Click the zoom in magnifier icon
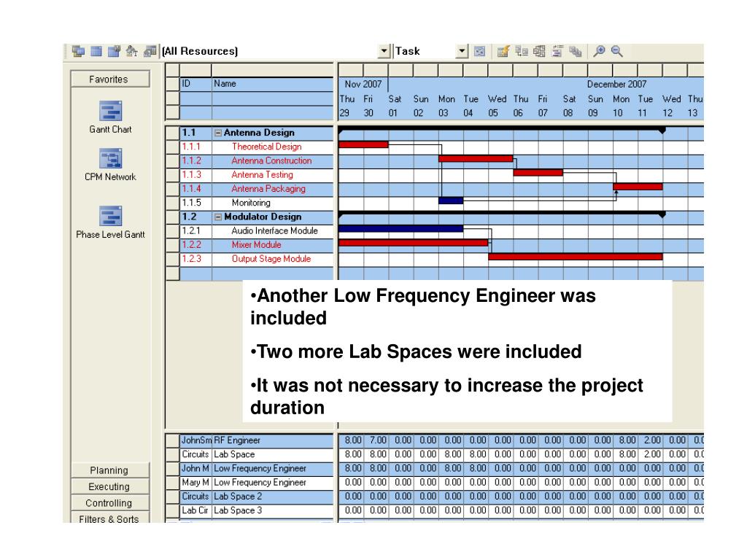The width and height of the screenshot is (747, 560). pos(600,51)
